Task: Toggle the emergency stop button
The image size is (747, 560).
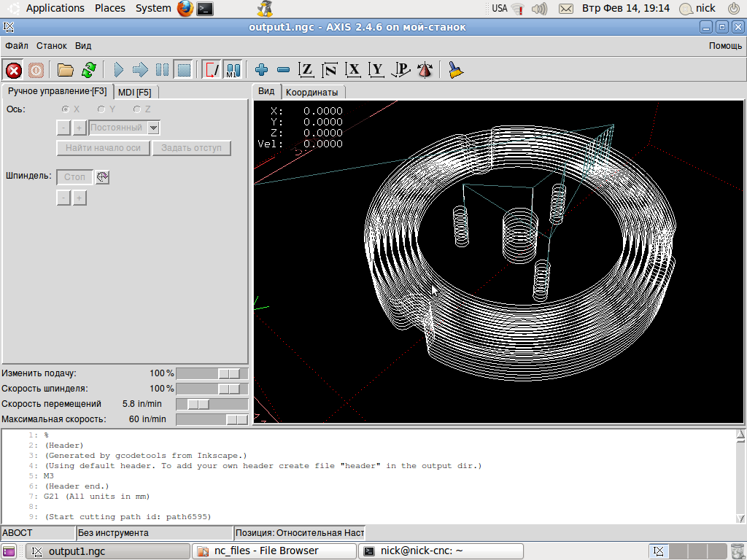Action: (x=14, y=70)
